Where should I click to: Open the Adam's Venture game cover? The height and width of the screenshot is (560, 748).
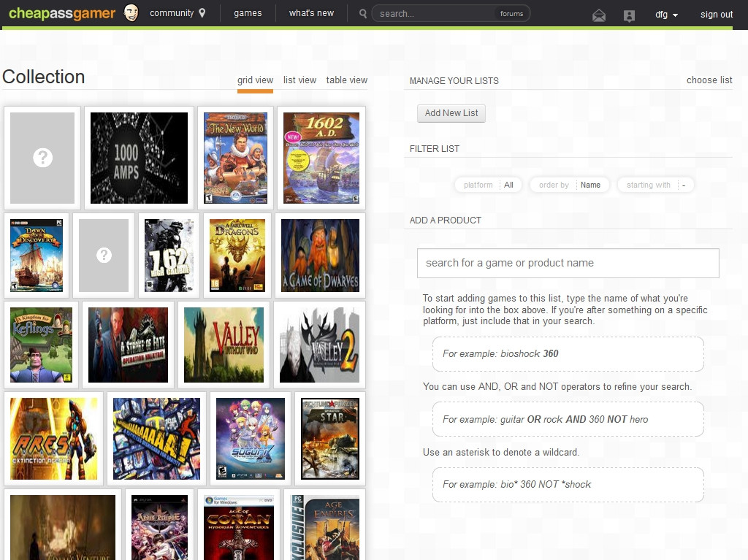point(63,528)
